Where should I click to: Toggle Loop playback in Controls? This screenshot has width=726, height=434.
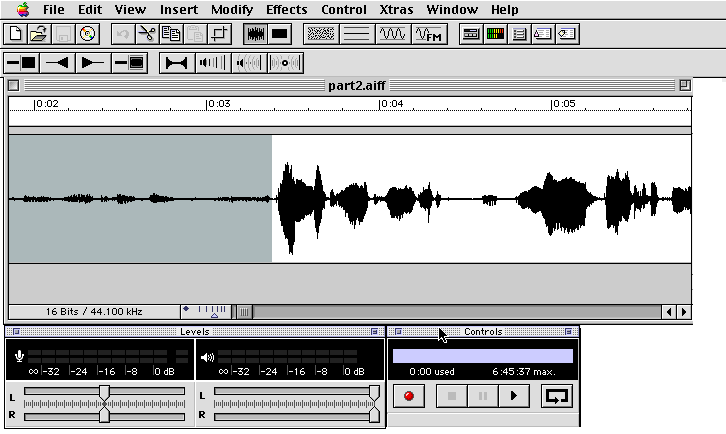pyautogui.click(x=557, y=396)
